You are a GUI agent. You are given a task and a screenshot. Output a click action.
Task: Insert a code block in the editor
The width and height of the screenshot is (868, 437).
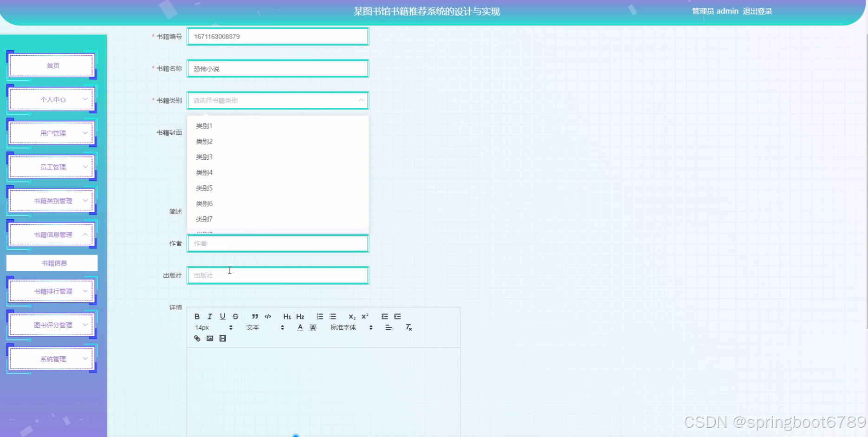pyautogui.click(x=268, y=316)
